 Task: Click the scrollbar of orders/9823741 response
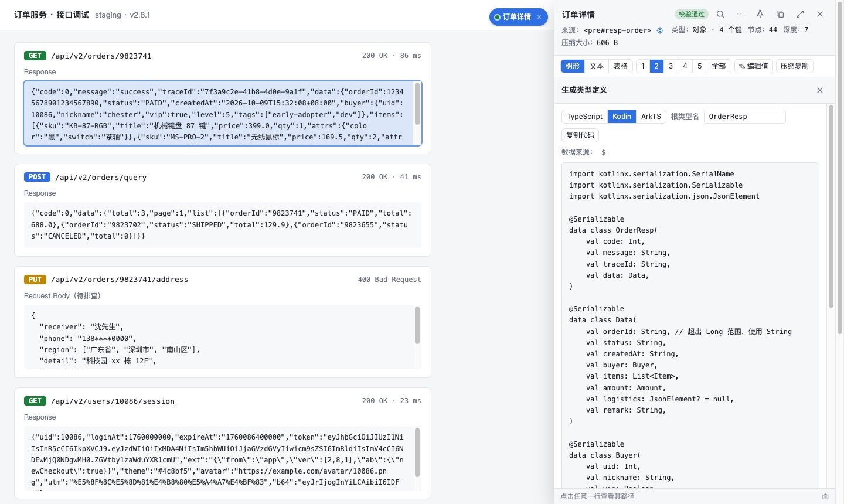[x=417, y=104]
